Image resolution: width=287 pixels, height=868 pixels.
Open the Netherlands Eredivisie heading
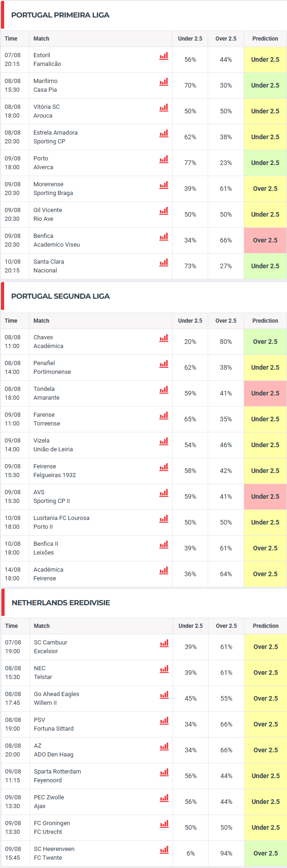click(x=61, y=603)
